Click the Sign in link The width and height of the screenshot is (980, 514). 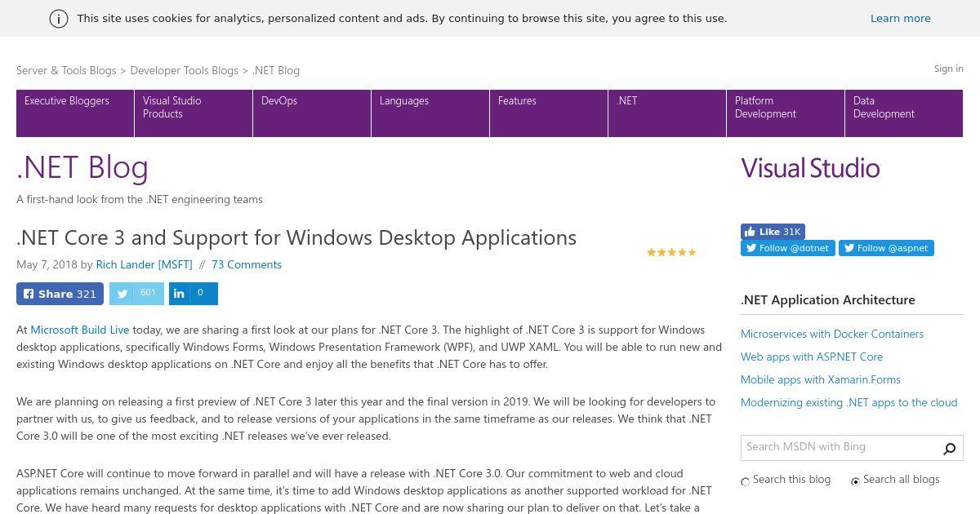(x=949, y=69)
